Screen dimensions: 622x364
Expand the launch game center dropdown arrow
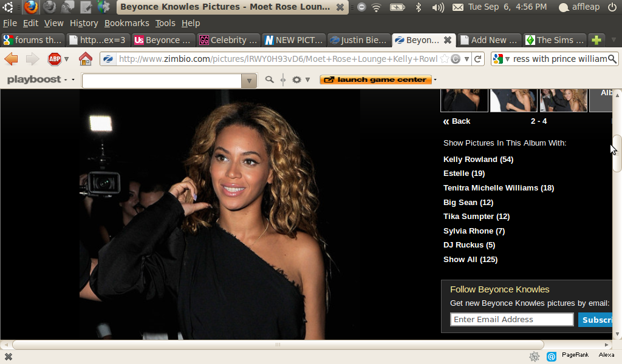point(435,79)
